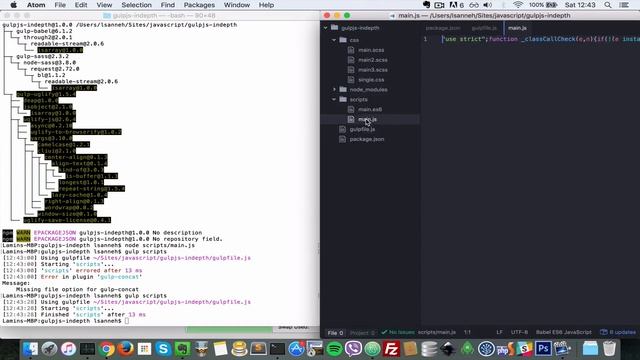Click the 1:1 cursor position indicator
The width and height of the screenshot is (640, 360).
coord(467,332)
